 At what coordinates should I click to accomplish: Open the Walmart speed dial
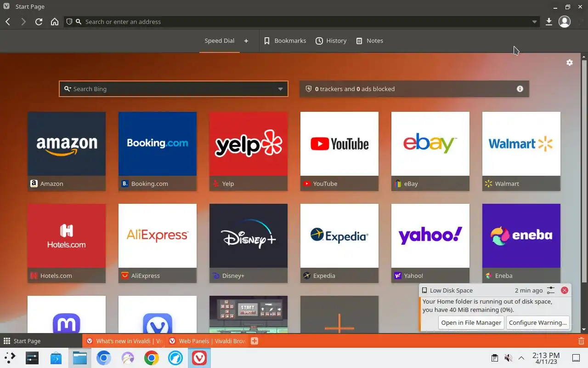pyautogui.click(x=521, y=151)
